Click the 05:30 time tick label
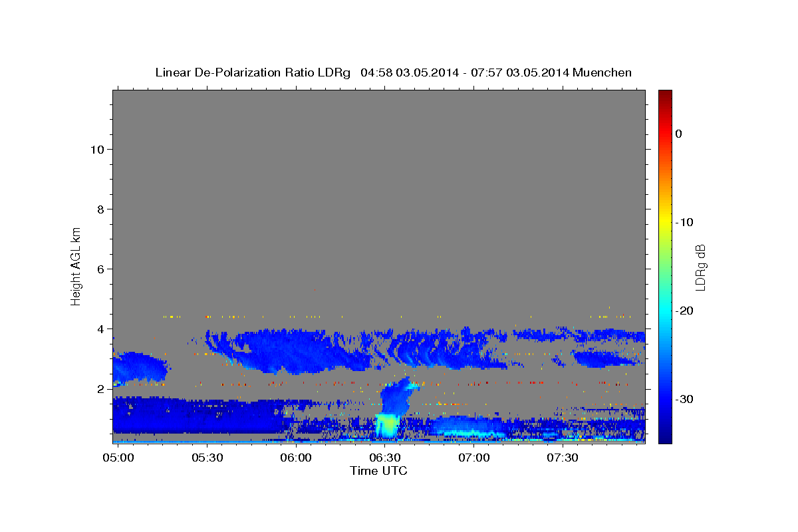This screenshot has width=798, height=532. coord(206,458)
